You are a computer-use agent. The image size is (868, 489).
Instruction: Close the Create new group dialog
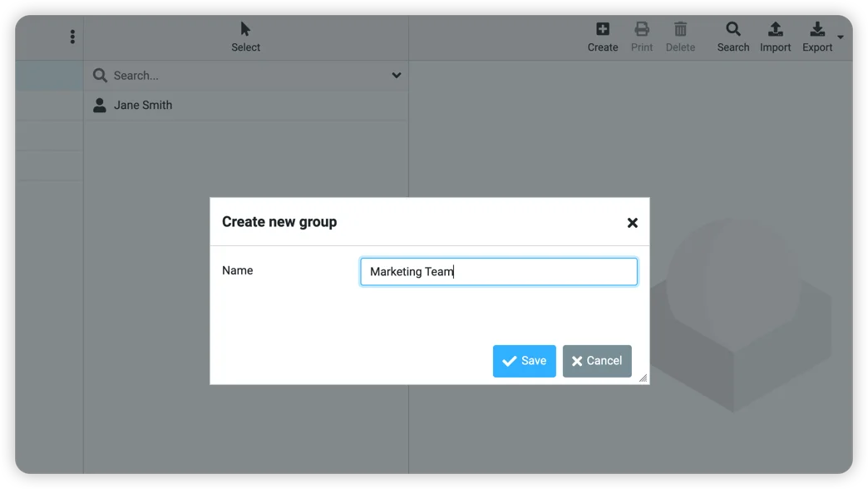coord(632,222)
